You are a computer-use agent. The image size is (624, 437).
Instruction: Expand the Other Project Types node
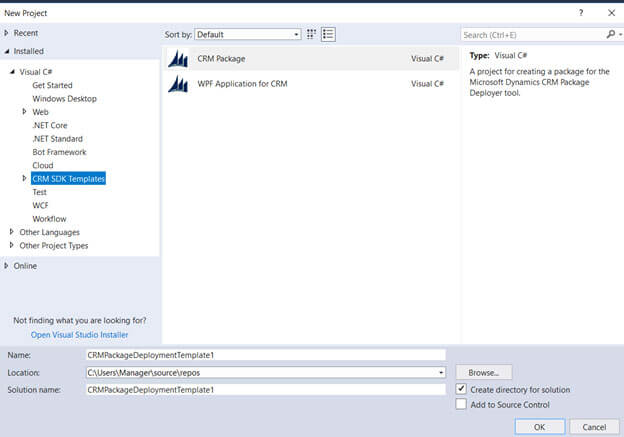coord(12,245)
